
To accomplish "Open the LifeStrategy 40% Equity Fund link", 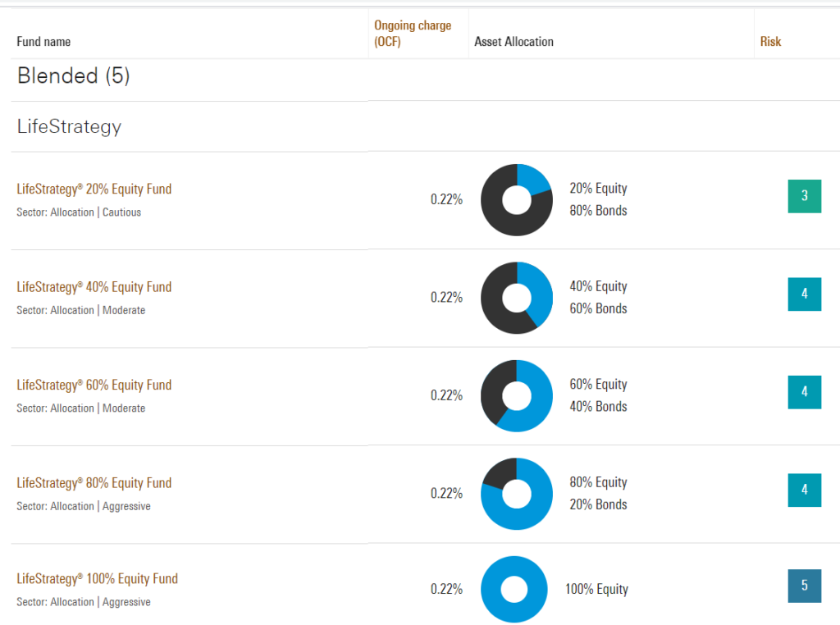I will [x=94, y=287].
